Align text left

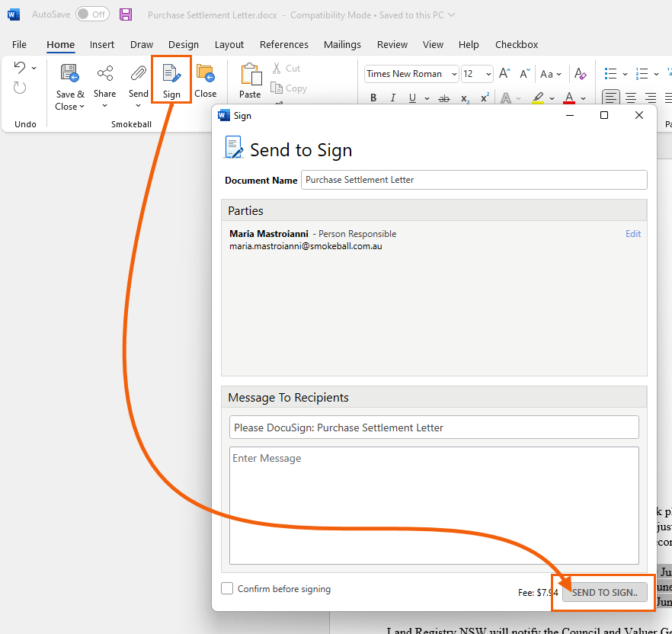611,98
